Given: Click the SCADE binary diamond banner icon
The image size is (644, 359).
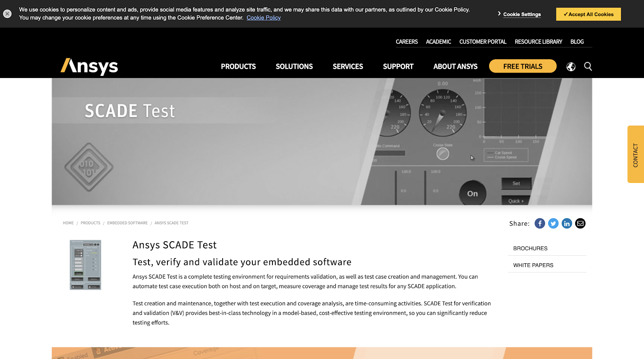Looking at the screenshot, I should (89, 167).
